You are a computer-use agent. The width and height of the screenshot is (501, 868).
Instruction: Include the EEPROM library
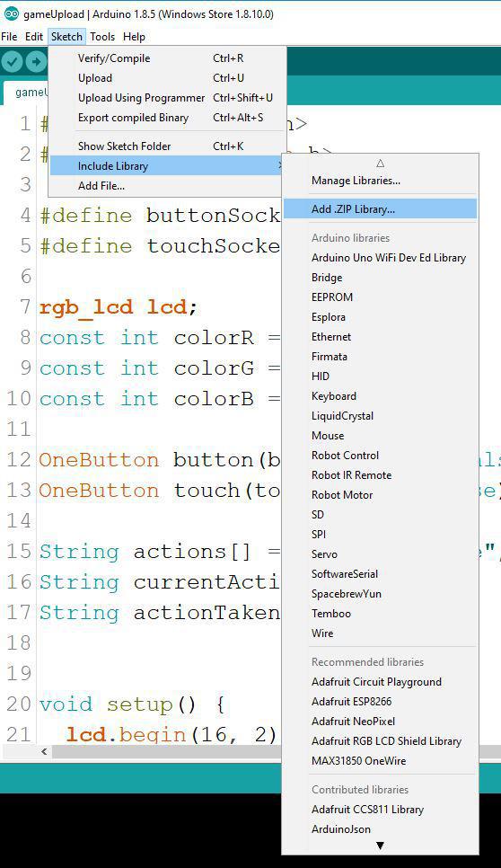click(x=380, y=297)
